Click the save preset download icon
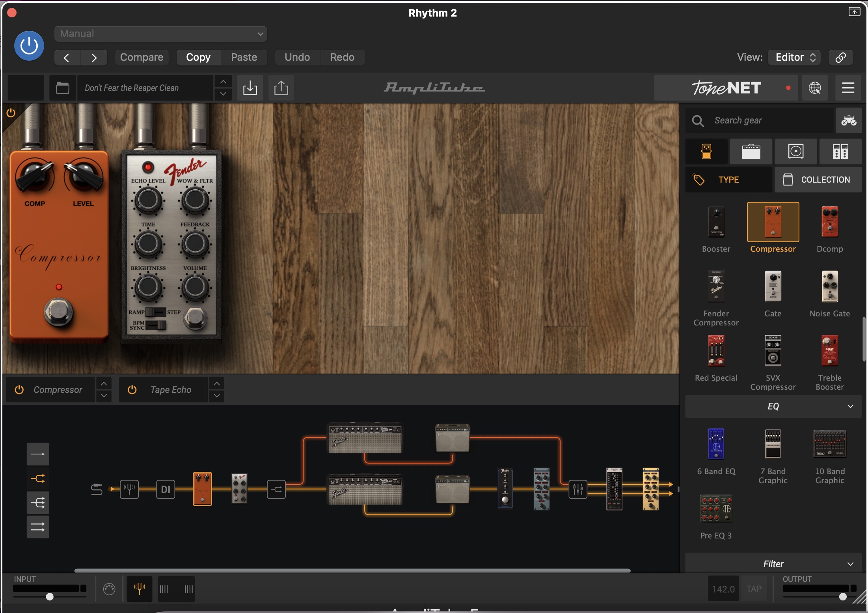Viewport: 868px width, 613px height. pos(250,88)
